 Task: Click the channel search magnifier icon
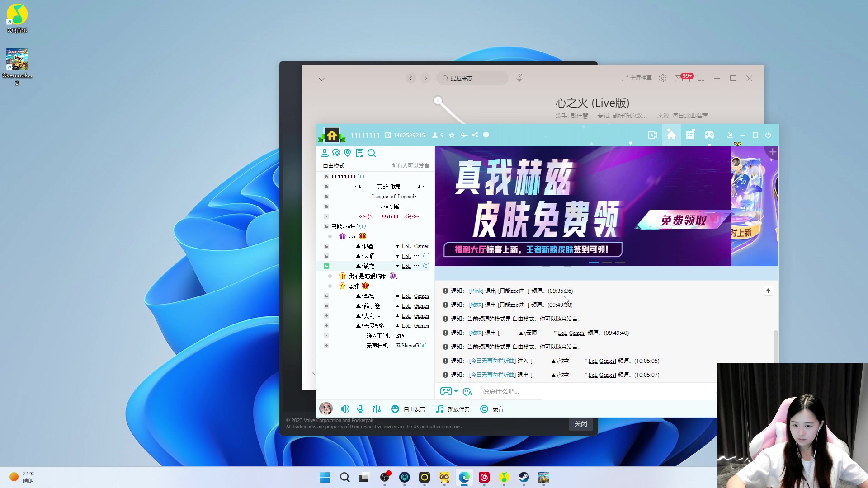coord(372,153)
